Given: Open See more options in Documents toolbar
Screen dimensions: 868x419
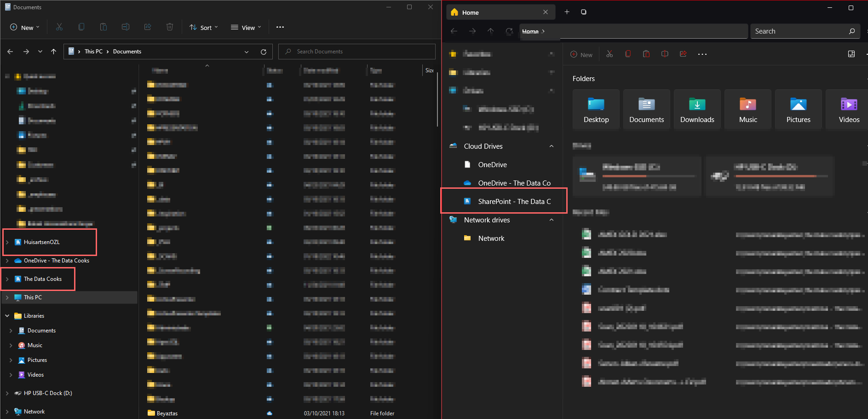Looking at the screenshot, I should [x=280, y=27].
